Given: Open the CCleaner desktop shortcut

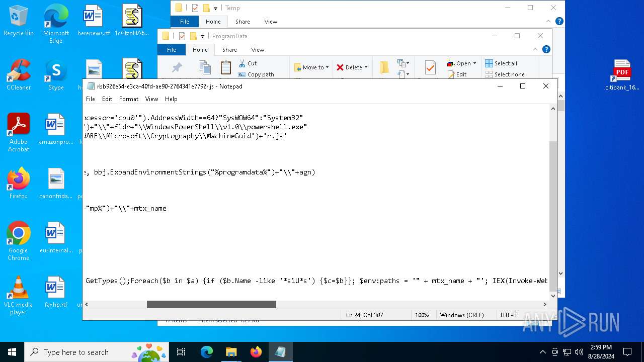Looking at the screenshot, I should [19, 75].
